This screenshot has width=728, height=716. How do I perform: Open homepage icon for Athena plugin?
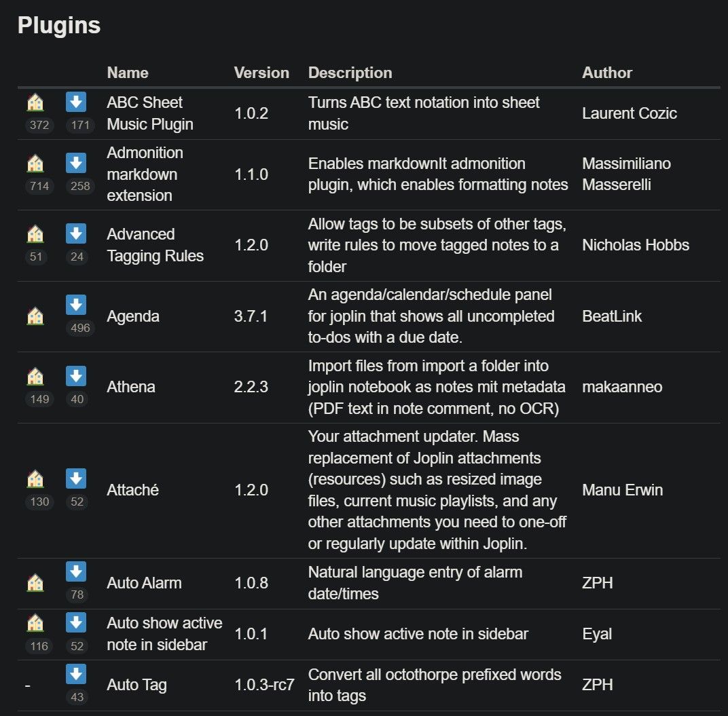point(35,377)
